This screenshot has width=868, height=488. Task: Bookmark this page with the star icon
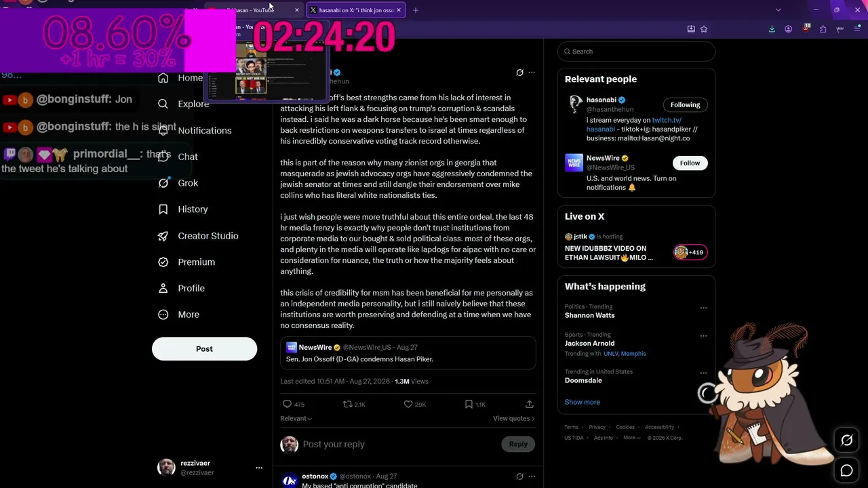pos(704,29)
